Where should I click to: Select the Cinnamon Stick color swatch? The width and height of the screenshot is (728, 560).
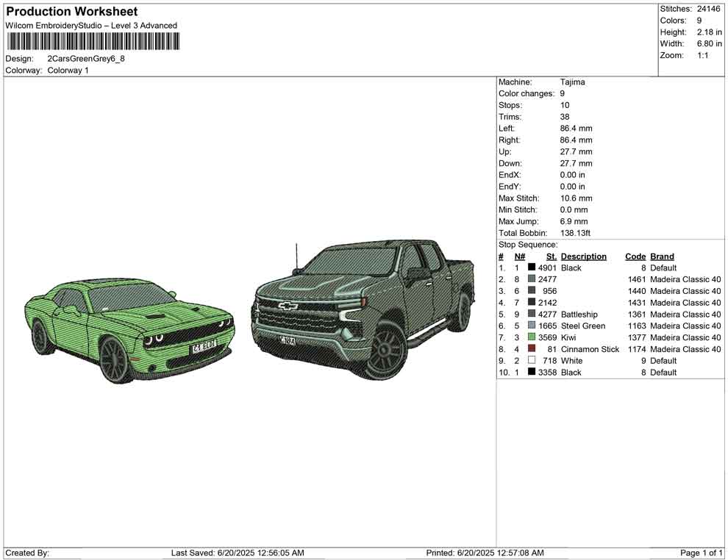click(532, 349)
